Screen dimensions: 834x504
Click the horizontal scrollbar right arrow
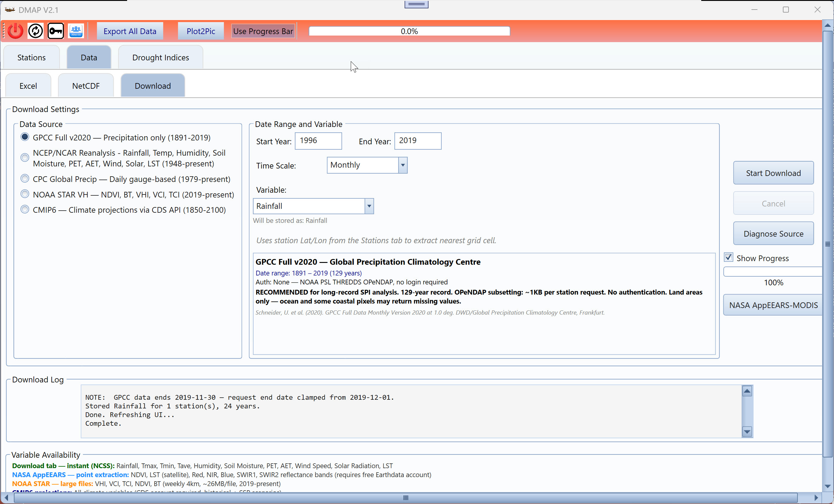(816, 497)
